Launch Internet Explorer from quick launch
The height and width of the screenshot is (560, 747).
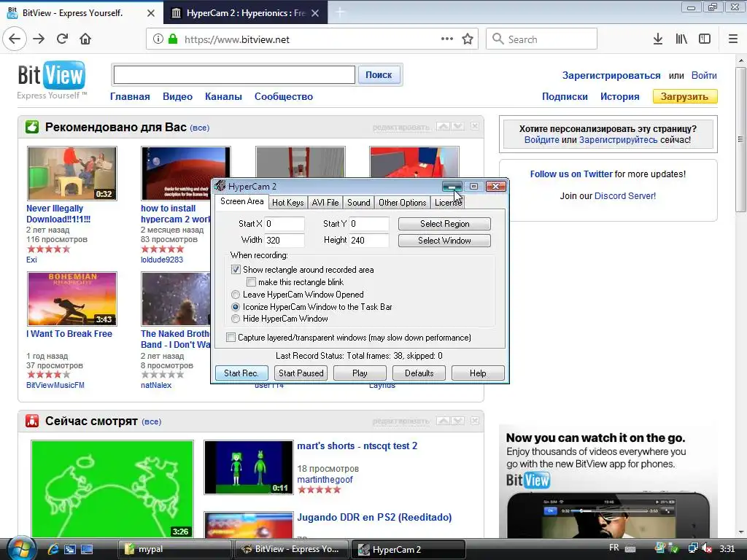(x=53, y=549)
